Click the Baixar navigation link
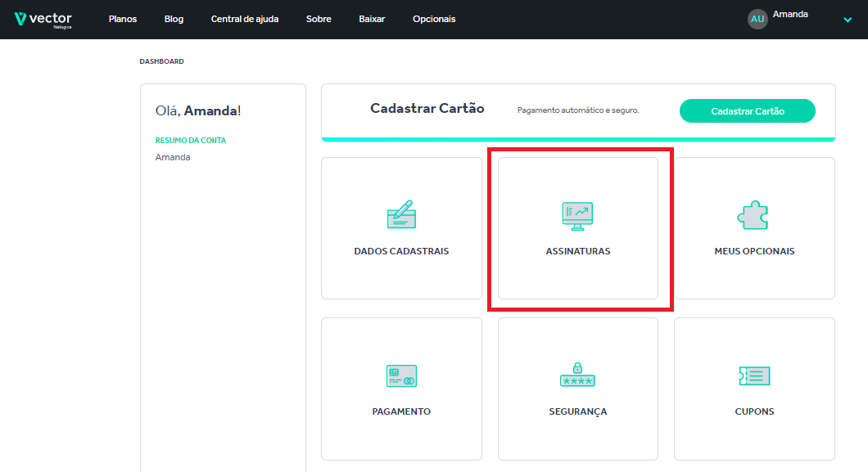This screenshot has height=472, width=868. 372,19
